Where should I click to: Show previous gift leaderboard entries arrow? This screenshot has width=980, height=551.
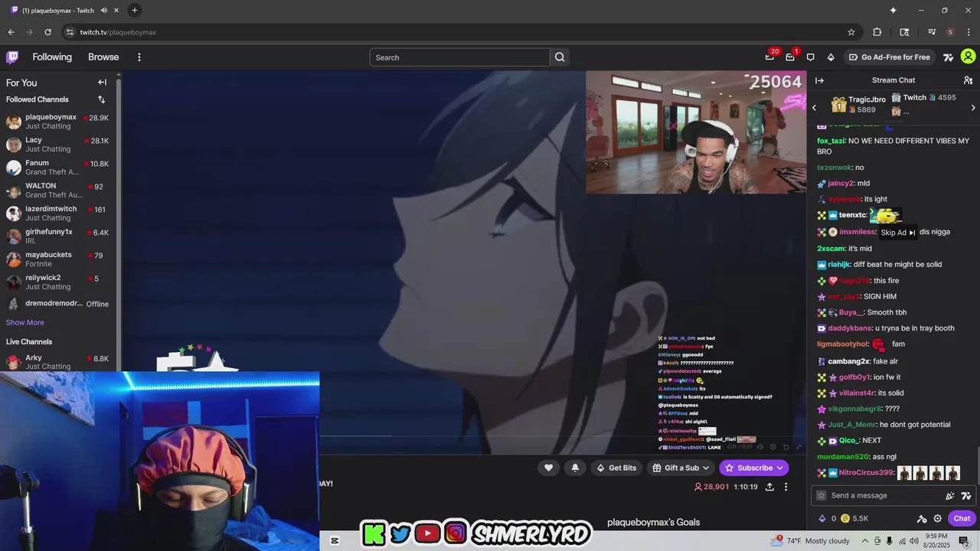[814, 108]
